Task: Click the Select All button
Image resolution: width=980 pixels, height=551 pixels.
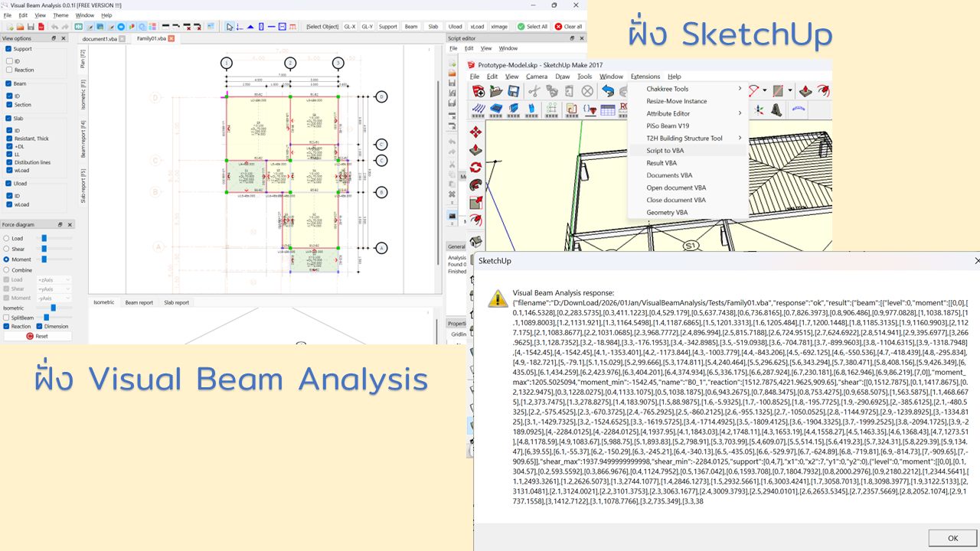Action: [532, 27]
